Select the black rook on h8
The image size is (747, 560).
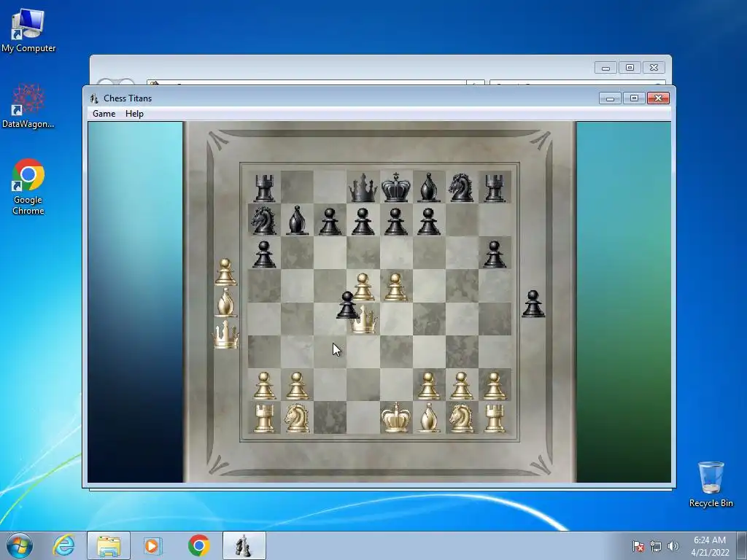point(495,188)
